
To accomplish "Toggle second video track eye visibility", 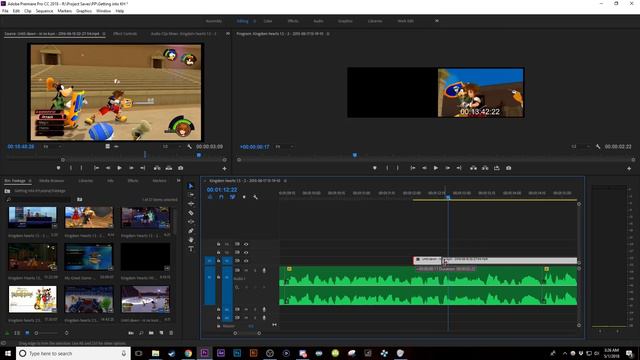I will tap(246, 252).
